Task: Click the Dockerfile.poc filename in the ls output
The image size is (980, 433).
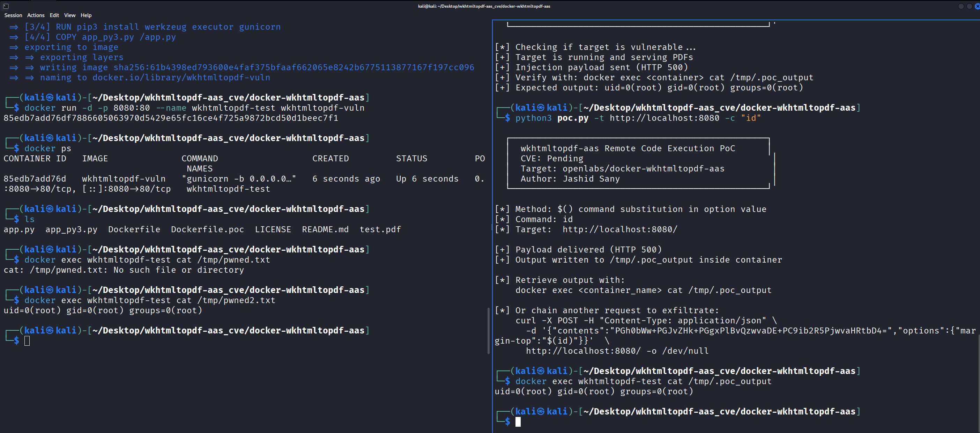Action: [x=207, y=229]
